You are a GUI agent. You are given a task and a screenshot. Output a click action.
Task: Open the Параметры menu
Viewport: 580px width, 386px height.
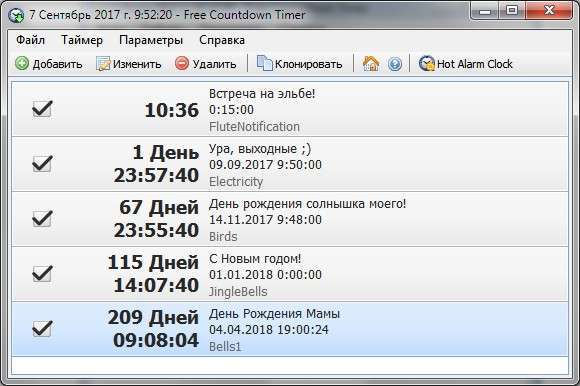[151, 40]
